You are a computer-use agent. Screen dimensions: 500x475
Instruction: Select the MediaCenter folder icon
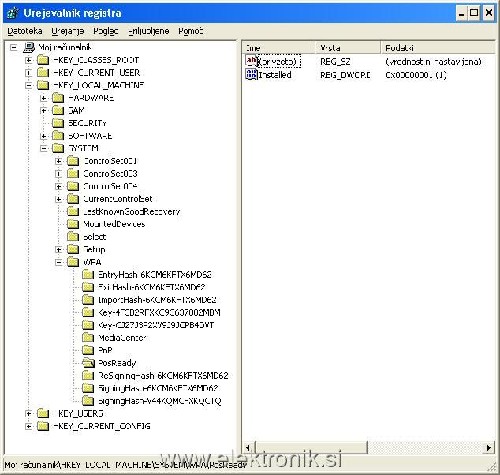(x=88, y=337)
